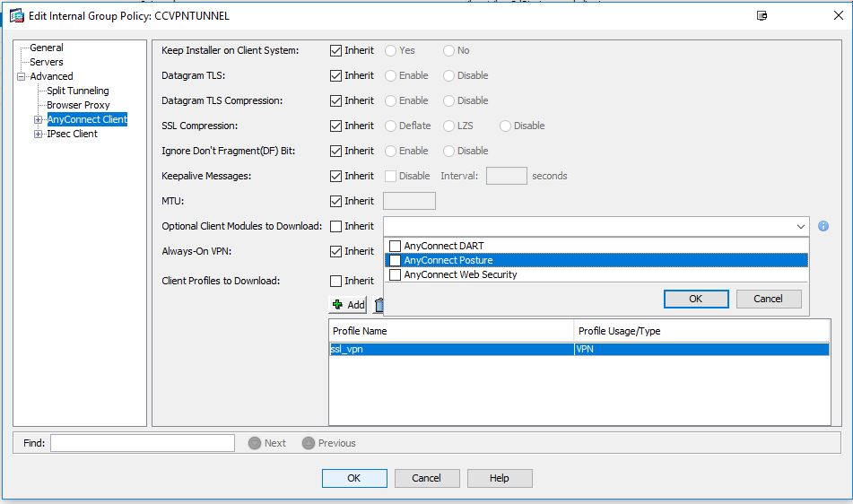853x504 pixels.
Task: Click the restore window icon in title bar
Action: tap(762, 16)
